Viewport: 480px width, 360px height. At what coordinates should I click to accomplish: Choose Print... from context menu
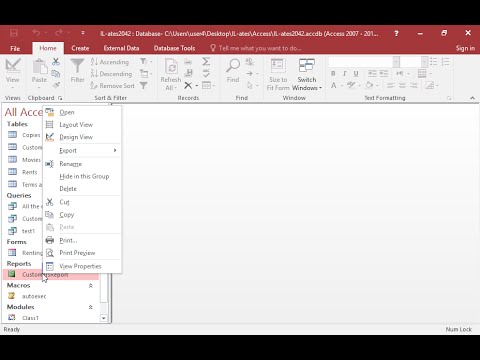click(x=82, y=240)
